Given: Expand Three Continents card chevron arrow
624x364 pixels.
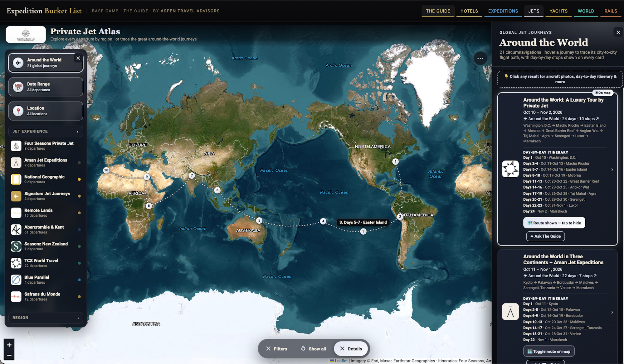Looking at the screenshot, I should pos(612,312).
